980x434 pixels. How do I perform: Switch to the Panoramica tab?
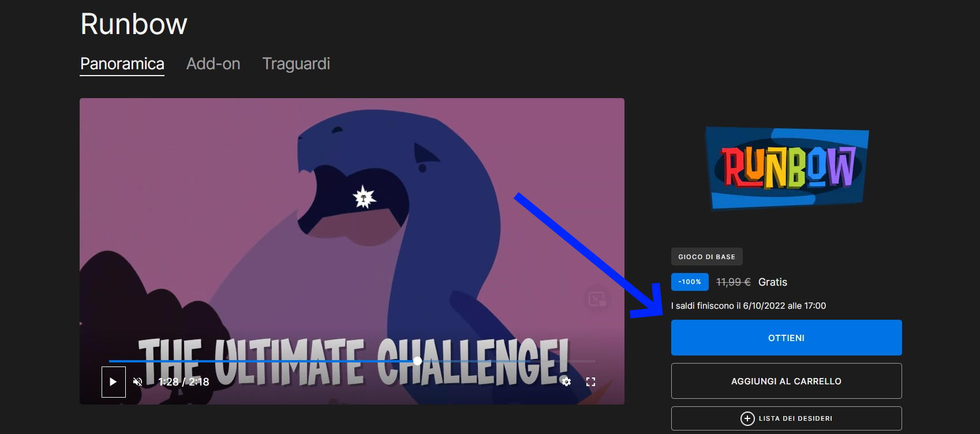tap(122, 63)
